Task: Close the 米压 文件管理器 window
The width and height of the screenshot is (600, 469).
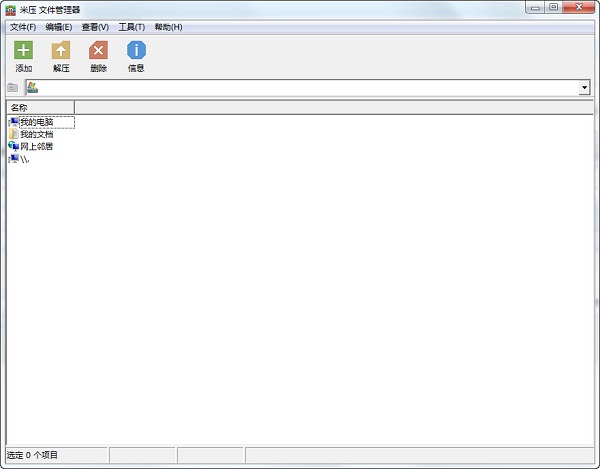Action: 579,7
